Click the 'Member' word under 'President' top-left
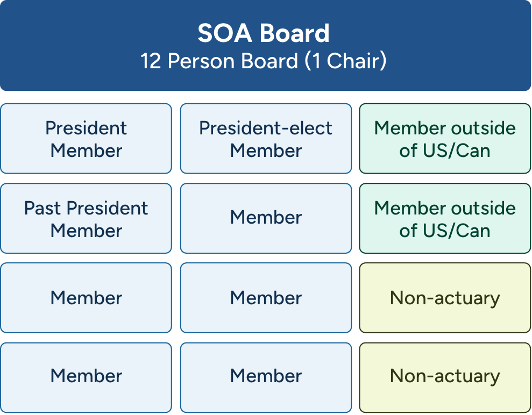The width and height of the screenshot is (532, 415). [x=86, y=151]
